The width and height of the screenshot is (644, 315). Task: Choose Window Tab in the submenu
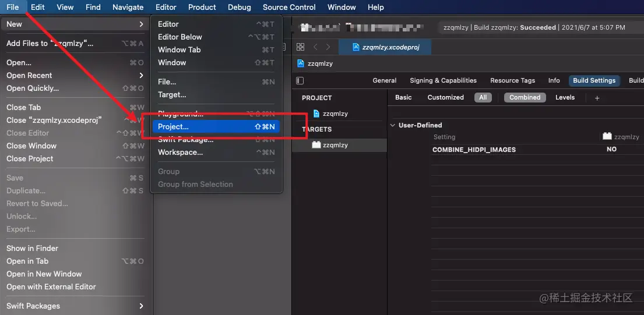(216, 49)
